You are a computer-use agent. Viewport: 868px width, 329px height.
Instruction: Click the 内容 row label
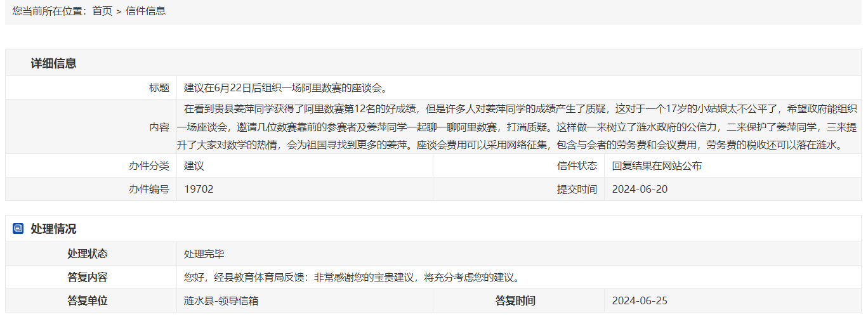[159, 127]
